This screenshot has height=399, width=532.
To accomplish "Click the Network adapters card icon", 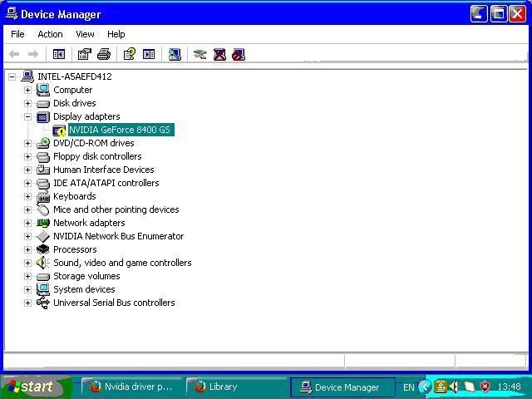I will 42,223.
